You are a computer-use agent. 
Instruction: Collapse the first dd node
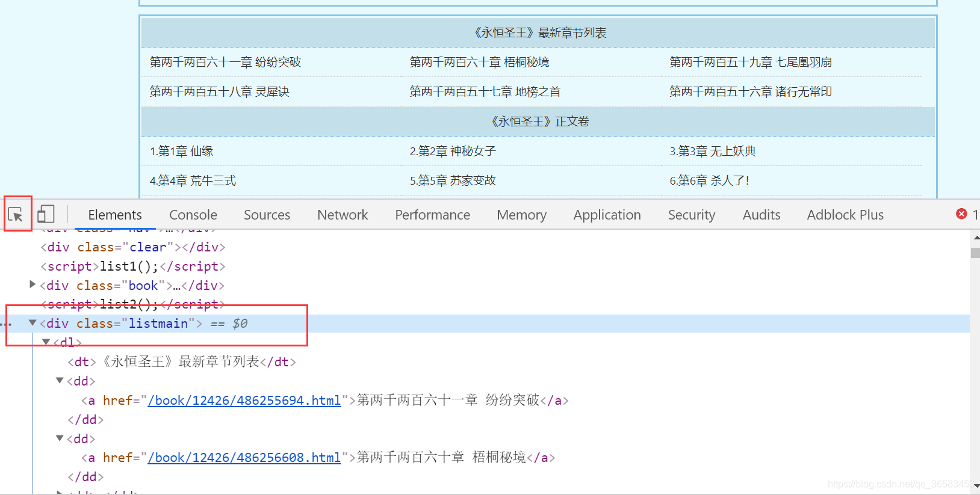(60, 380)
